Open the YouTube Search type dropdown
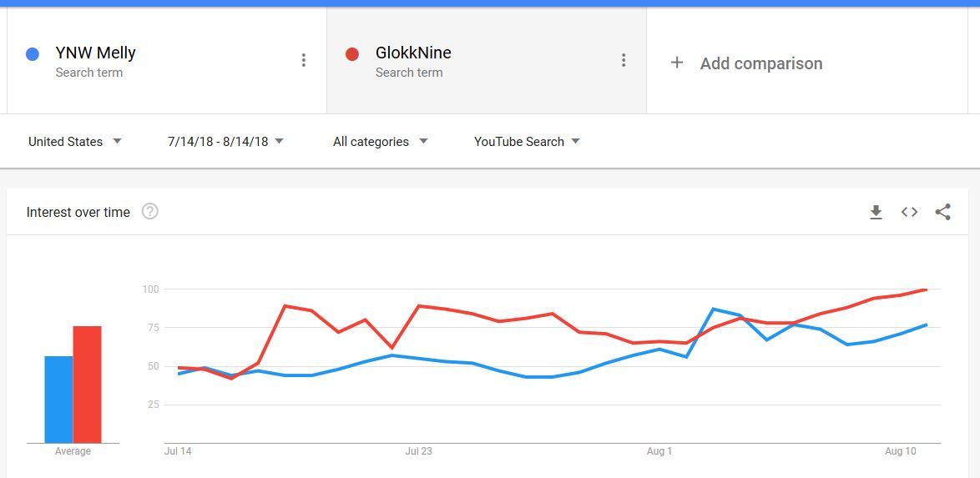The width and height of the screenshot is (980, 478). point(527,142)
